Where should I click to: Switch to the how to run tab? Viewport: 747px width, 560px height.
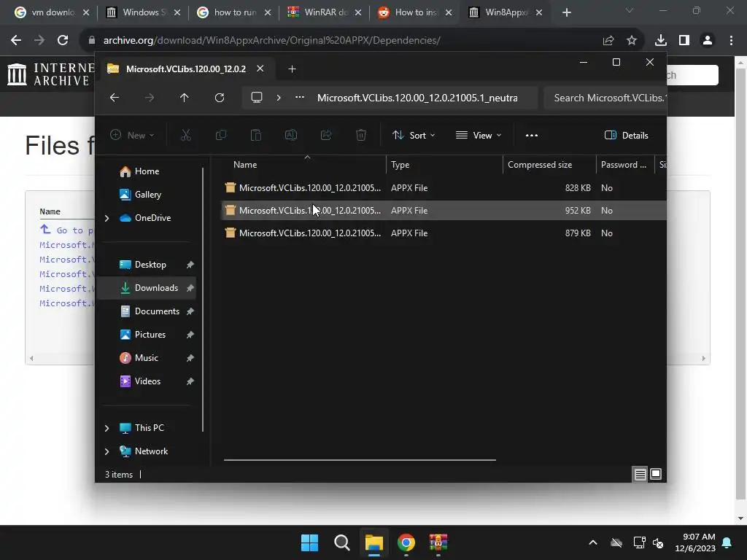pyautogui.click(x=234, y=12)
